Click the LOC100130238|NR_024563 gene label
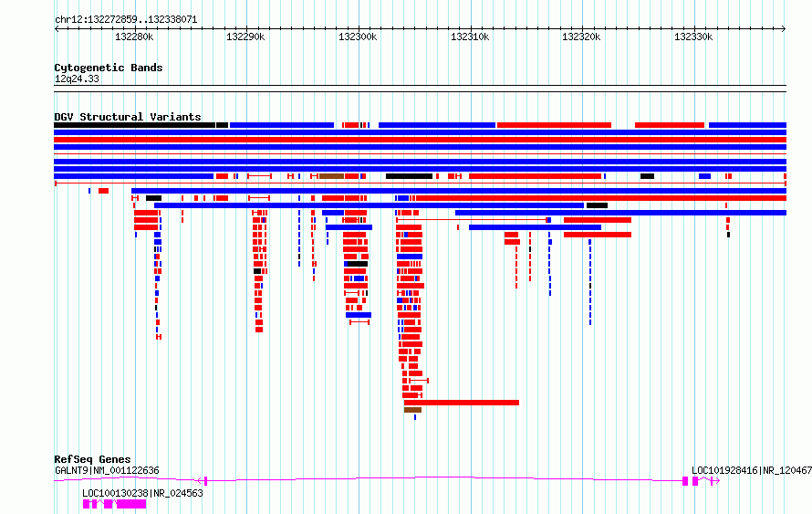The image size is (812, 514). [x=142, y=493]
